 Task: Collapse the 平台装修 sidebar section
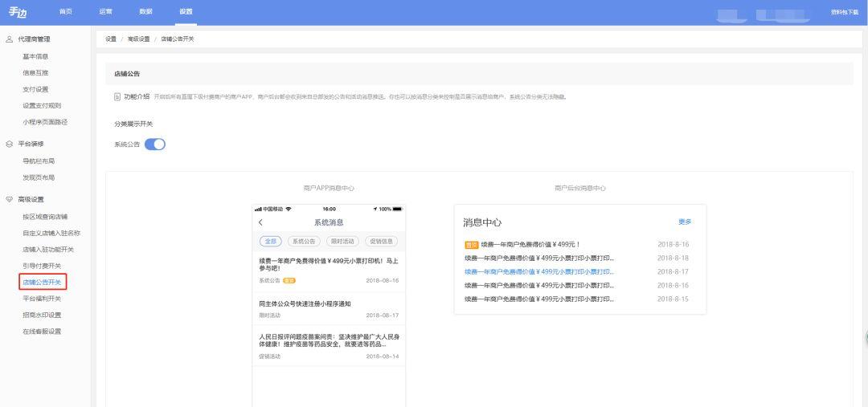tap(31, 144)
